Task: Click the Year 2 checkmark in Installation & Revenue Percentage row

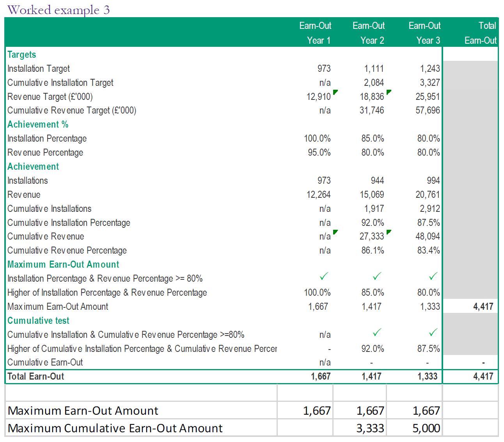Action: click(377, 277)
